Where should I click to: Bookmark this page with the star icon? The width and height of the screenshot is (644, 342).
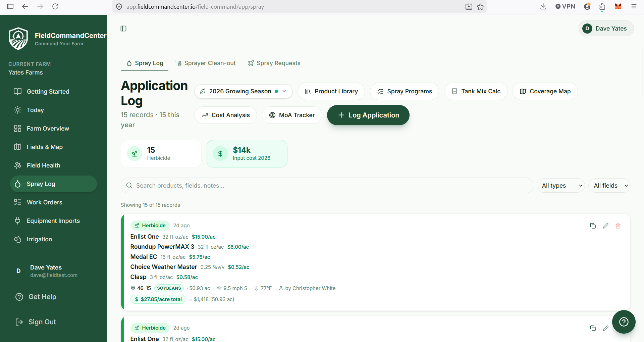(480, 7)
